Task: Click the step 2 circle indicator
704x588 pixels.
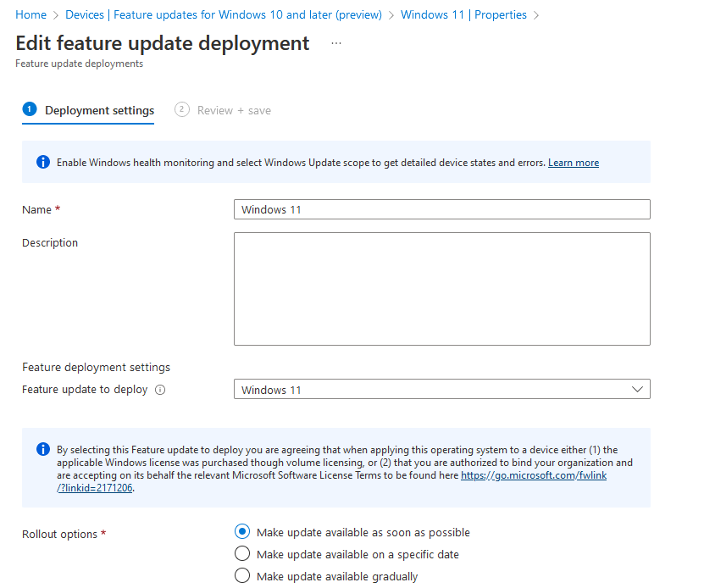Action: point(181,109)
